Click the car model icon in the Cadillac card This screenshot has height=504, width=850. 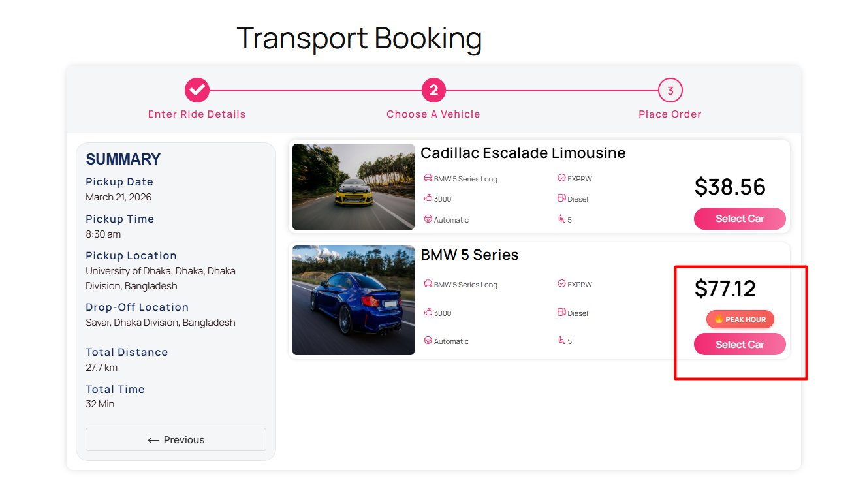(x=428, y=178)
